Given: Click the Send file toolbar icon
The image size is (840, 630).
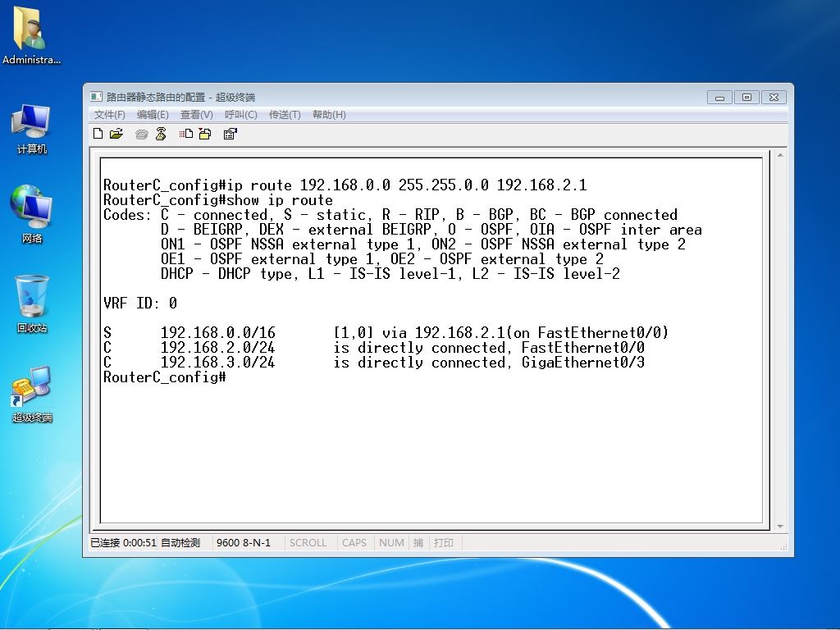Looking at the screenshot, I should click(186, 134).
